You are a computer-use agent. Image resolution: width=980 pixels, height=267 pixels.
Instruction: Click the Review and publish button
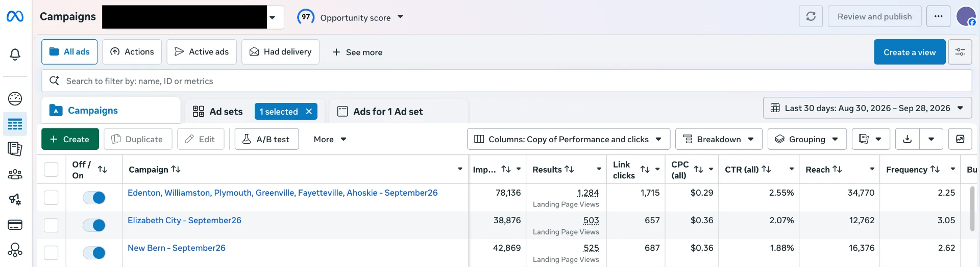pyautogui.click(x=874, y=16)
